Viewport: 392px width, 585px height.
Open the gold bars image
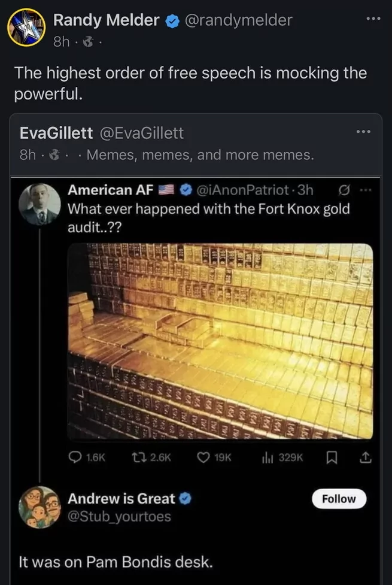point(220,341)
